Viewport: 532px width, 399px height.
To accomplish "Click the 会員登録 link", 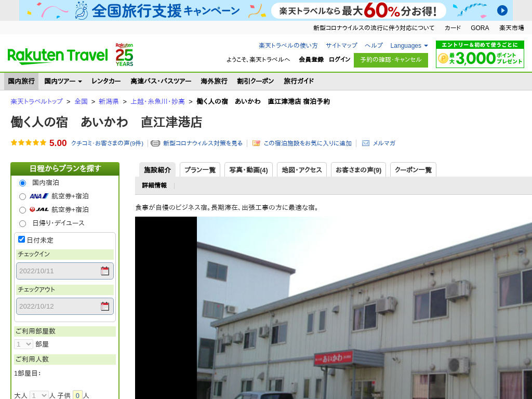I will [x=311, y=59].
